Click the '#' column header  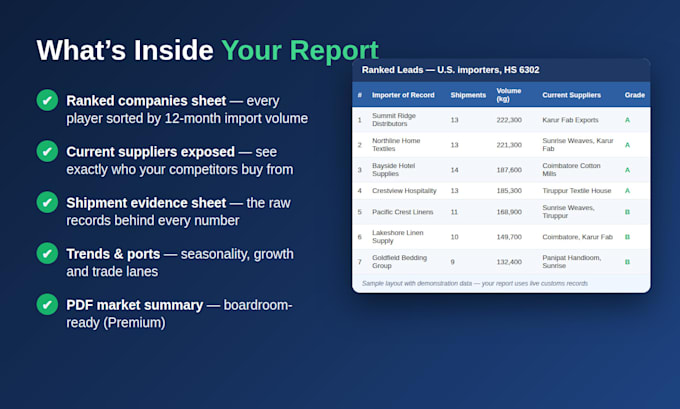[x=360, y=95]
